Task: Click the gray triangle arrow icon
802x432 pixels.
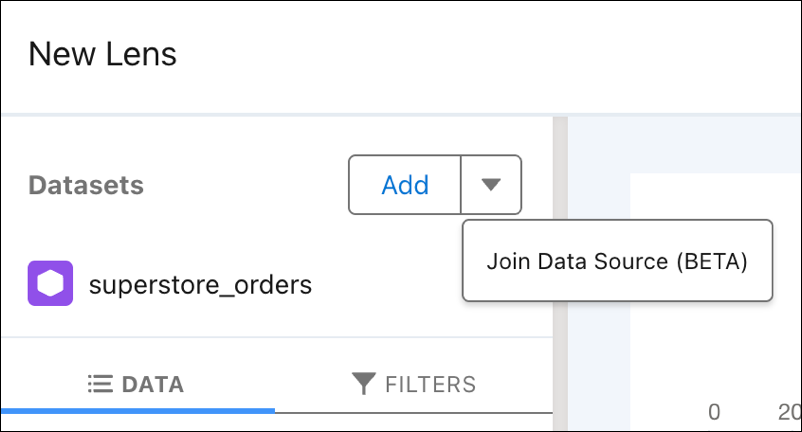Action: [491, 184]
